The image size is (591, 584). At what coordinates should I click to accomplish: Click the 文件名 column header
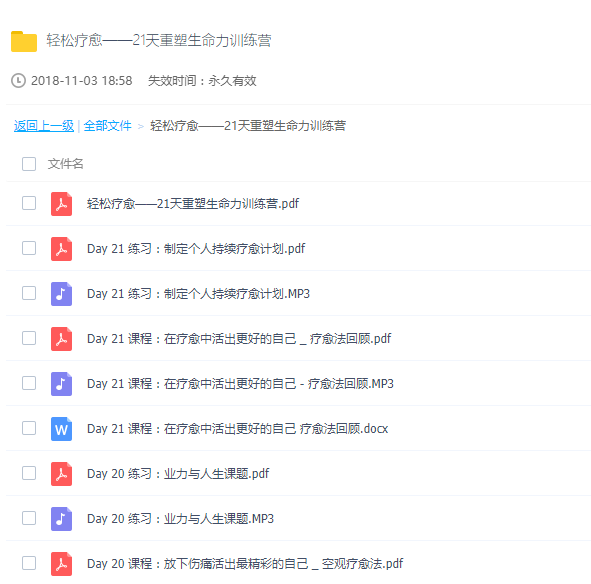(66, 164)
